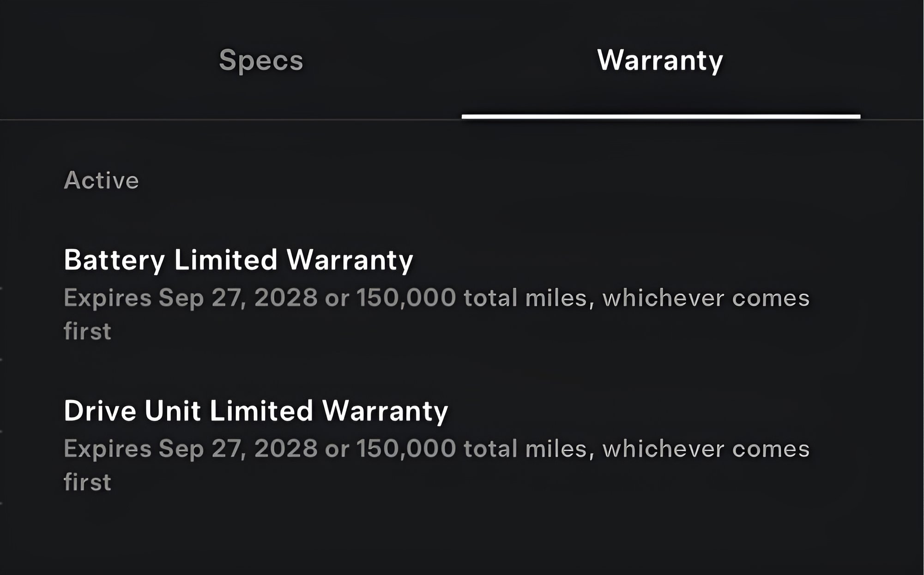Click the Active section label
This screenshot has height=575, width=924.
pyautogui.click(x=101, y=180)
